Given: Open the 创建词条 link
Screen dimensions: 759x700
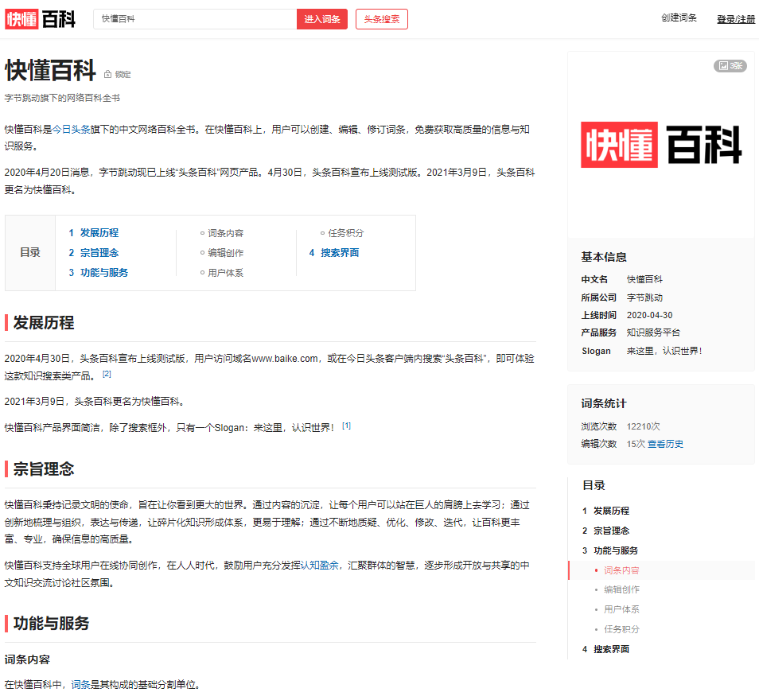Looking at the screenshot, I should (x=679, y=18).
